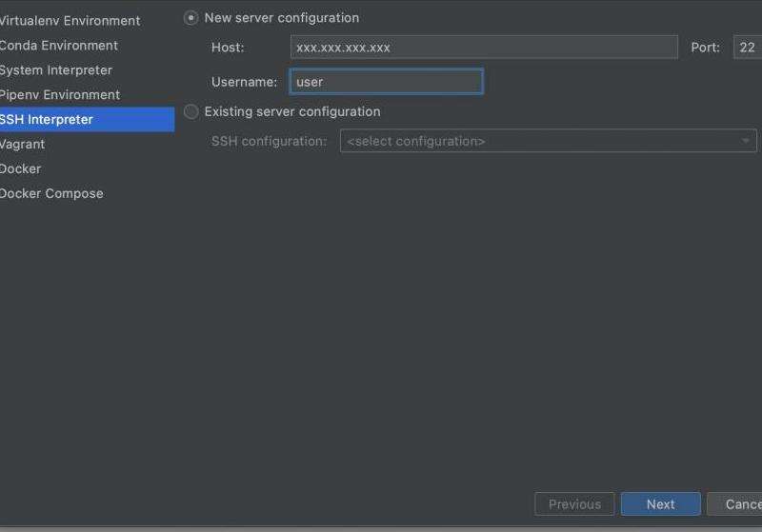
Task: Choose Virtualenv Environment in the list
Action: (x=70, y=21)
